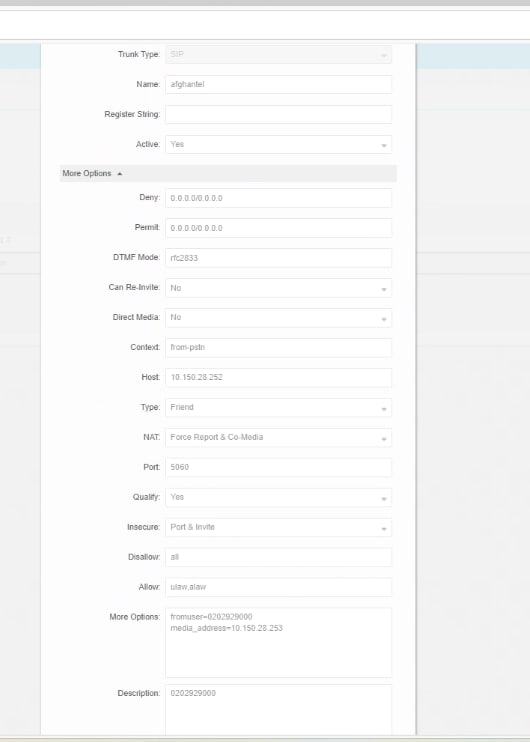Click the Deny input field
Image resolution: width=530 pixels, height=742 pixels.
coord(278,198)
